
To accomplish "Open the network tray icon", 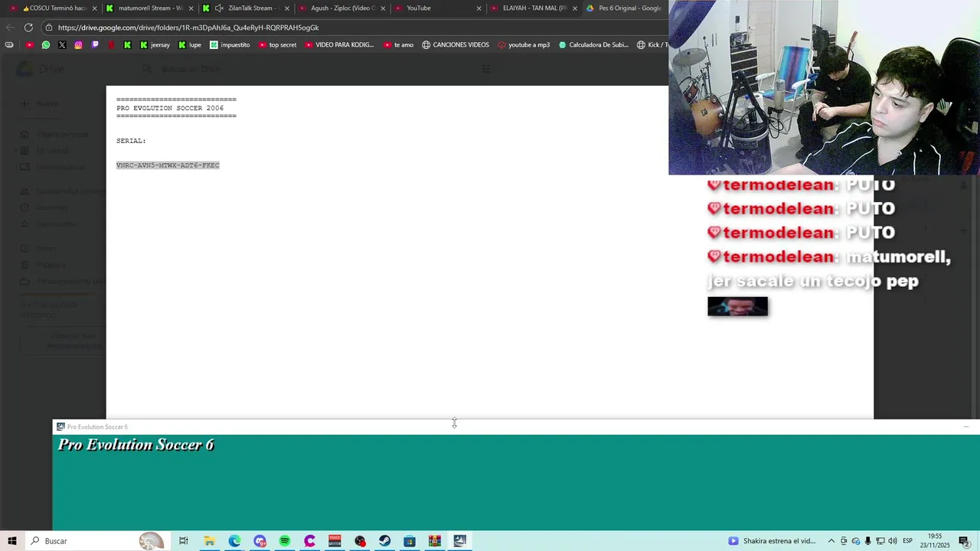I will tap(880, 541).
